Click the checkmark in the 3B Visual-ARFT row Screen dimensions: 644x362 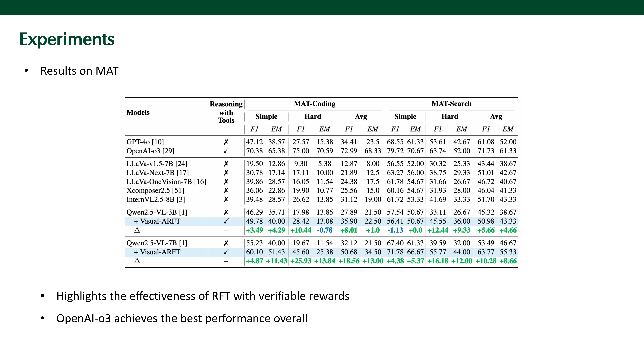pyautogui.click(x=226, y=221)
